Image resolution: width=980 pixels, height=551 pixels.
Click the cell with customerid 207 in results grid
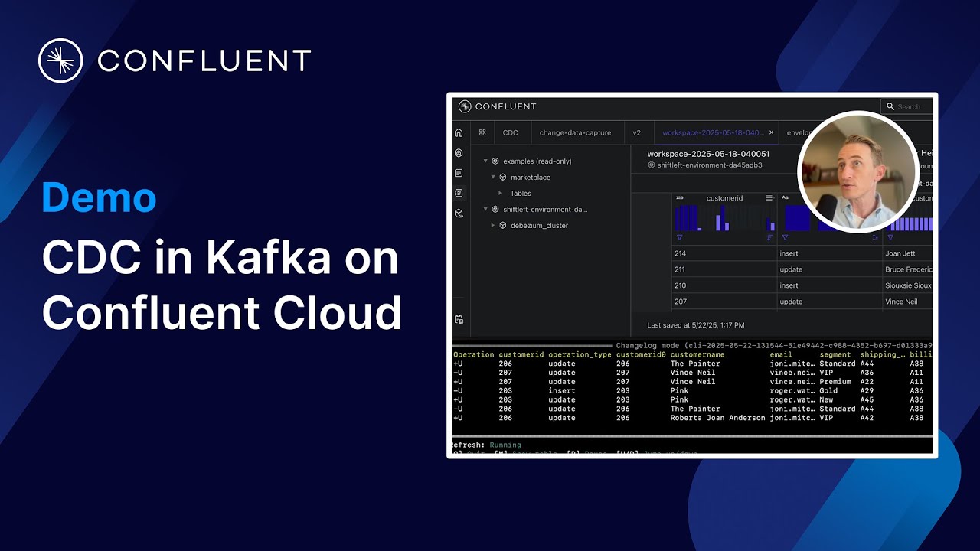[x=724, y=302]
